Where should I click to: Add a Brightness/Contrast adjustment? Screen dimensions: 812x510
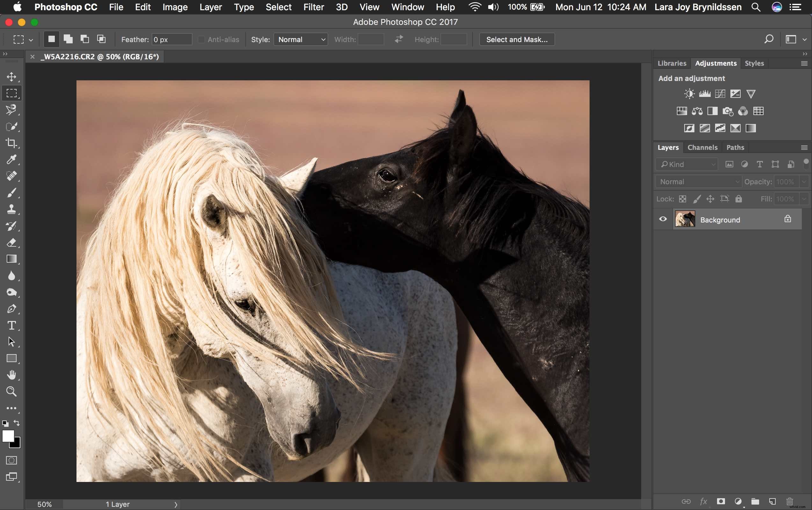[689, 93]
